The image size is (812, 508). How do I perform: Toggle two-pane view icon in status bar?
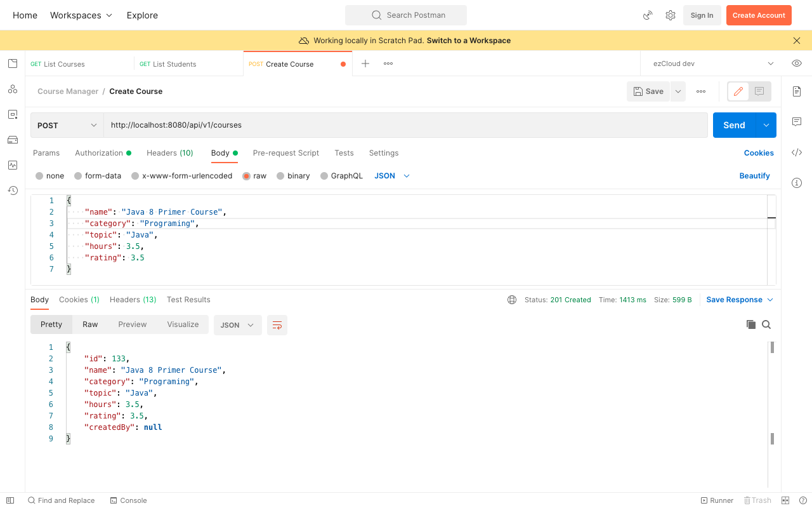click(x=785, y=500)
